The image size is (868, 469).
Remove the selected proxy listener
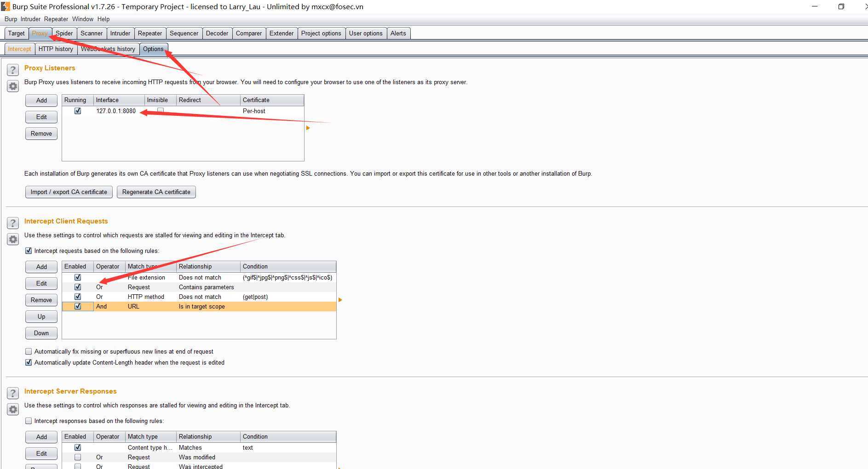(41, 133)
